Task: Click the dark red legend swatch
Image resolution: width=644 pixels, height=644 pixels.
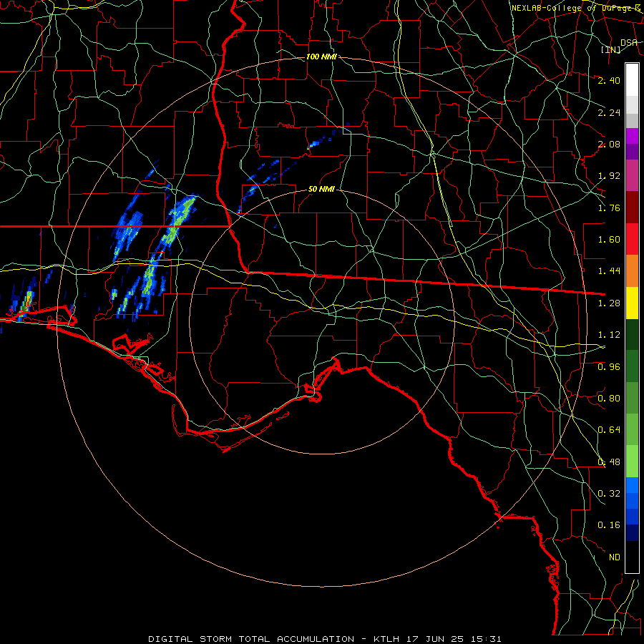Action: coord(632,208)
